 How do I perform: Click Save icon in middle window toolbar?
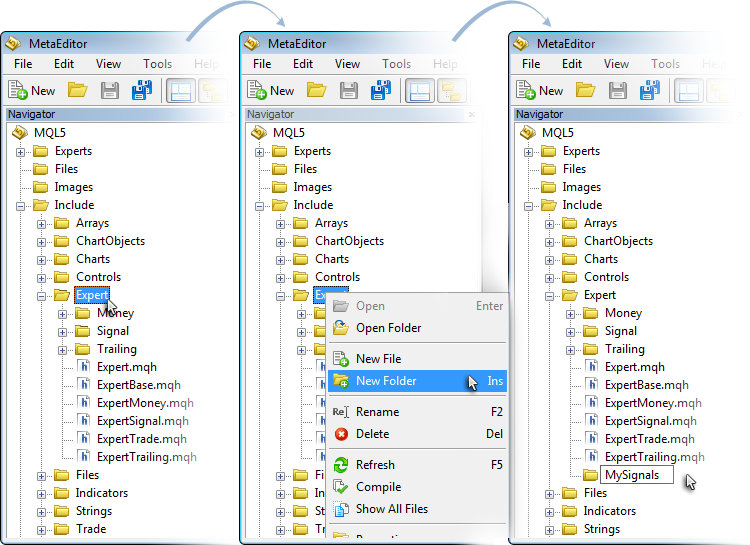pos(349,90)
